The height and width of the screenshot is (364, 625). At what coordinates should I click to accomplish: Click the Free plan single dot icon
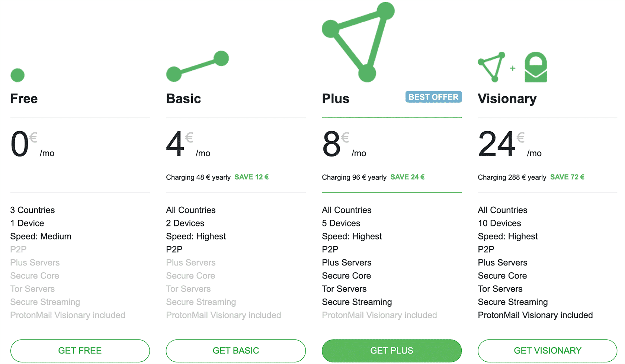(x=17, y=75)
